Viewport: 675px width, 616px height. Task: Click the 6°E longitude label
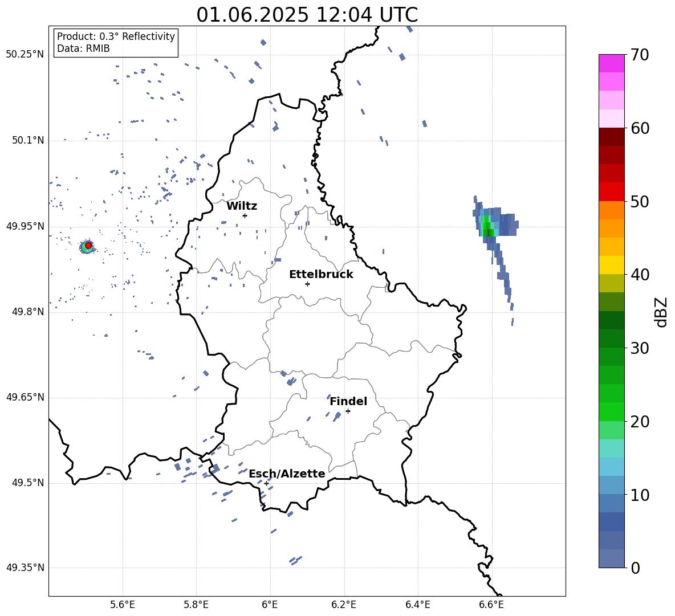tap(270, 605)
